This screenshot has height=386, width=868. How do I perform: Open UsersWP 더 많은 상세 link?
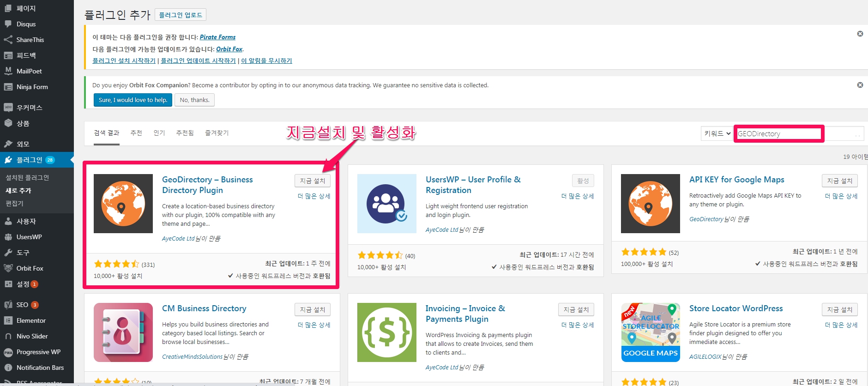click(578, 196)
